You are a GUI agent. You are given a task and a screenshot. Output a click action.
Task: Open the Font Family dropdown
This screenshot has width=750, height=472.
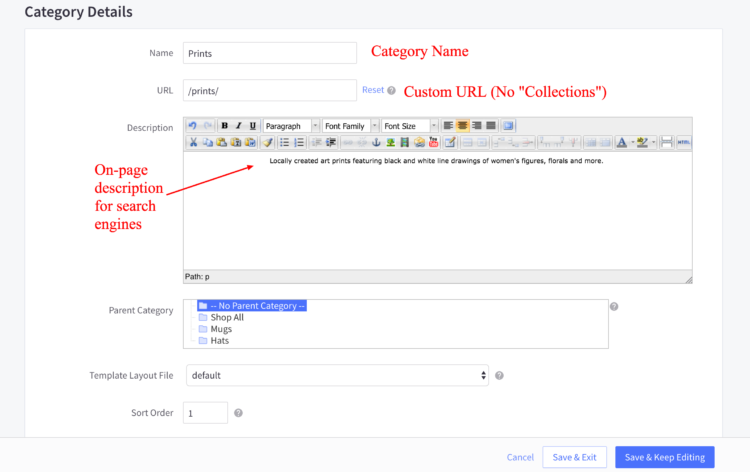click(350, 126)
